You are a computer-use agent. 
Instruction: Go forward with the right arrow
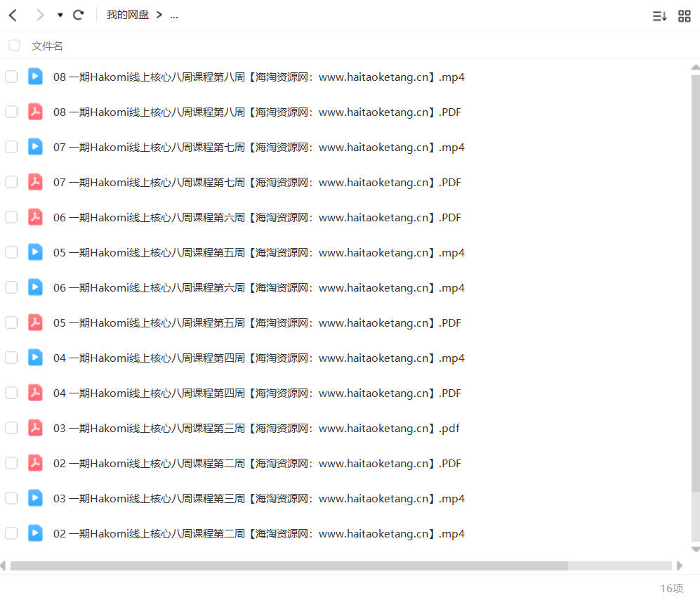click(40, 15)
